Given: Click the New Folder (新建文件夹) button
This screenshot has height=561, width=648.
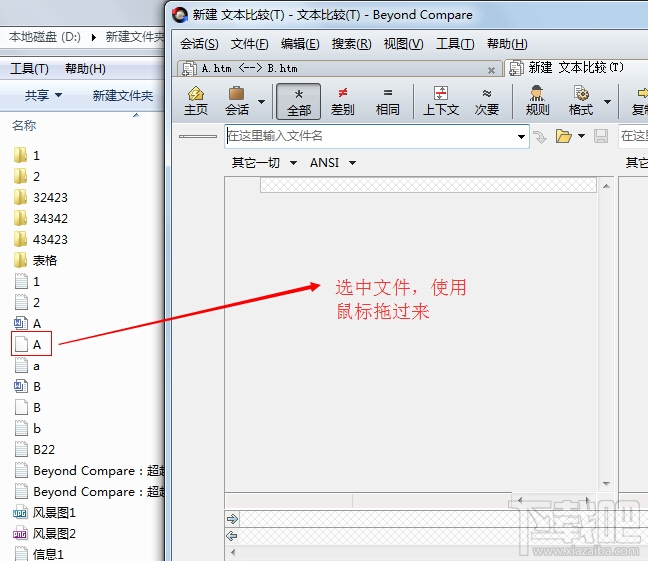Looking at the screenshot, I should (123, 95).
